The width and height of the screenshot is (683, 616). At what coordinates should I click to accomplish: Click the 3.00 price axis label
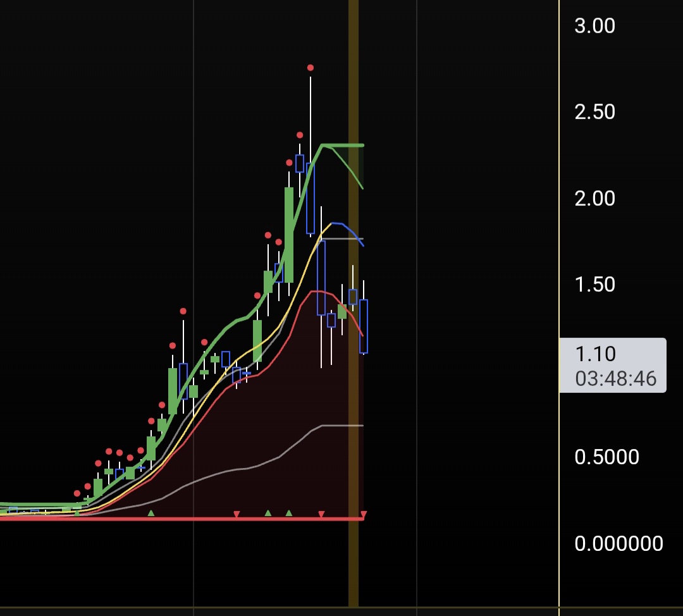coord(594,26)
